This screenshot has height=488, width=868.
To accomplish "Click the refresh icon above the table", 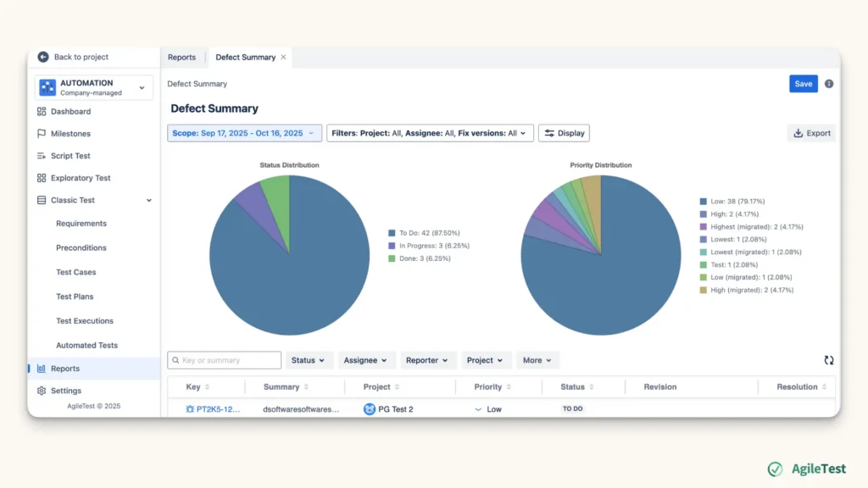I will [x=829, y=360].
